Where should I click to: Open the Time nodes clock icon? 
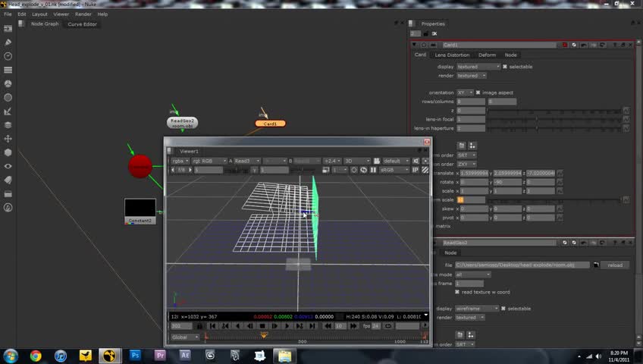[x=8, y=56]
